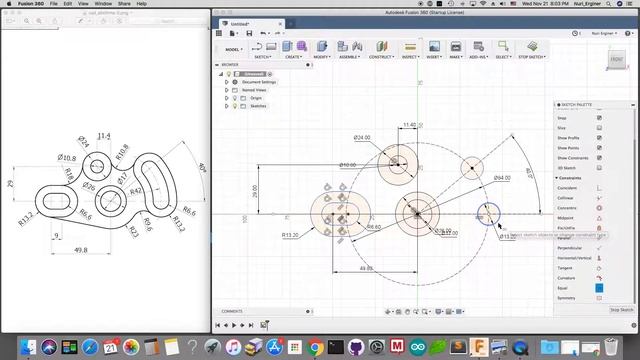
Task: Click the FRONT view cube face
Action: click(x=616, y=59)
